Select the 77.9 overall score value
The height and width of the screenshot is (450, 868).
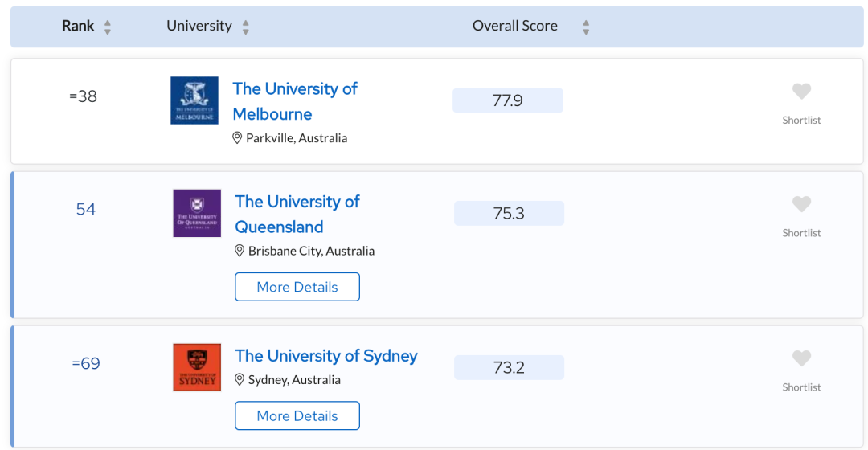pos(508,100)
